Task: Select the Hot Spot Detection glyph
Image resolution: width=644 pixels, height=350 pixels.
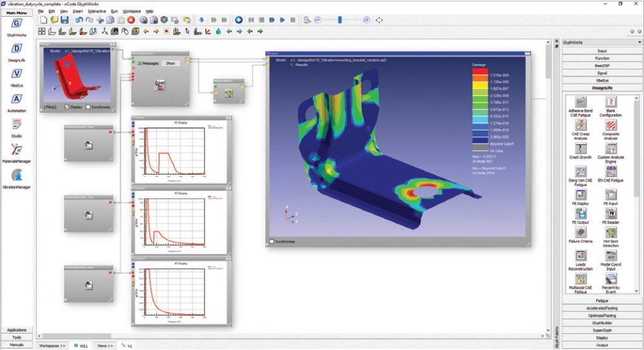Action: pos(611,238)
